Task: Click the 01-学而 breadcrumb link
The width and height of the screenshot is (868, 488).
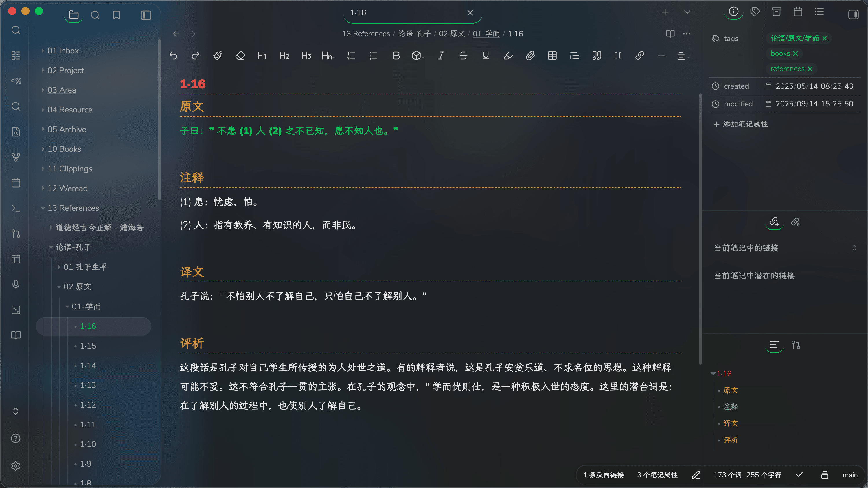Action: [486, 34]
